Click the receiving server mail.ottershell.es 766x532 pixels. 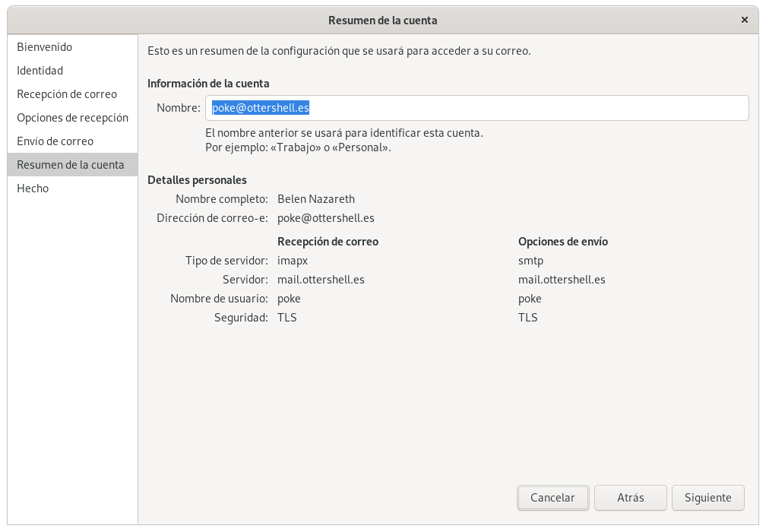(321, 280)
